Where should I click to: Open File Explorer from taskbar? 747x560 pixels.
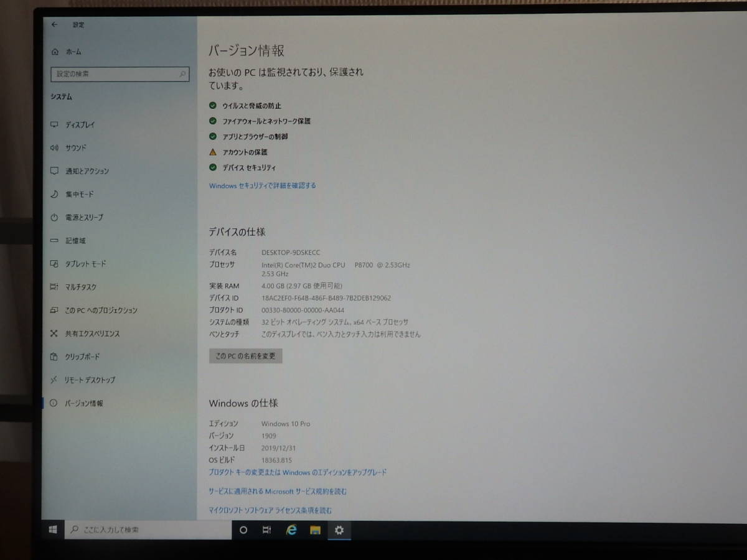(x=315, y=530)
